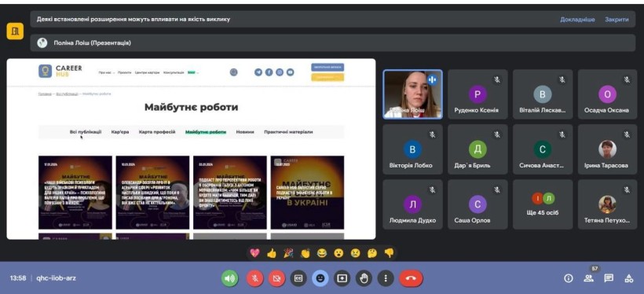Click the present screen icon
644x294 pixels.
342,278
